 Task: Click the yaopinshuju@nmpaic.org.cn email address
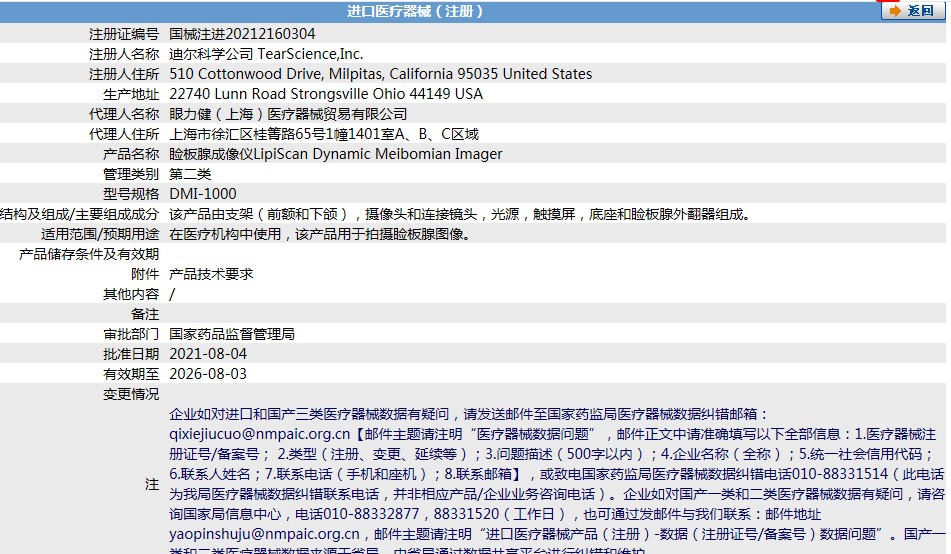264,534
